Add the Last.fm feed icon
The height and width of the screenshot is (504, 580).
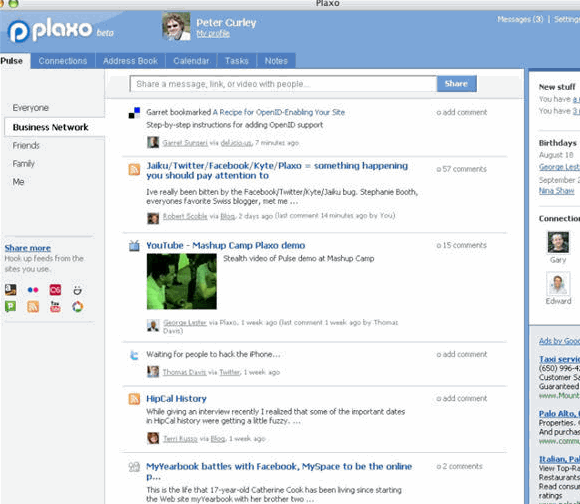click(55, 290)
